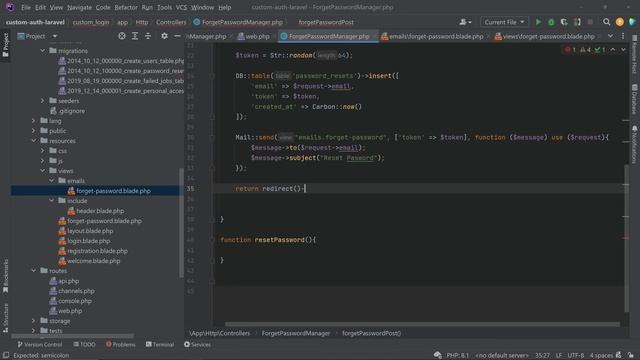Switch to emails\forget-password.blade.php tab

tap(432, 36)
